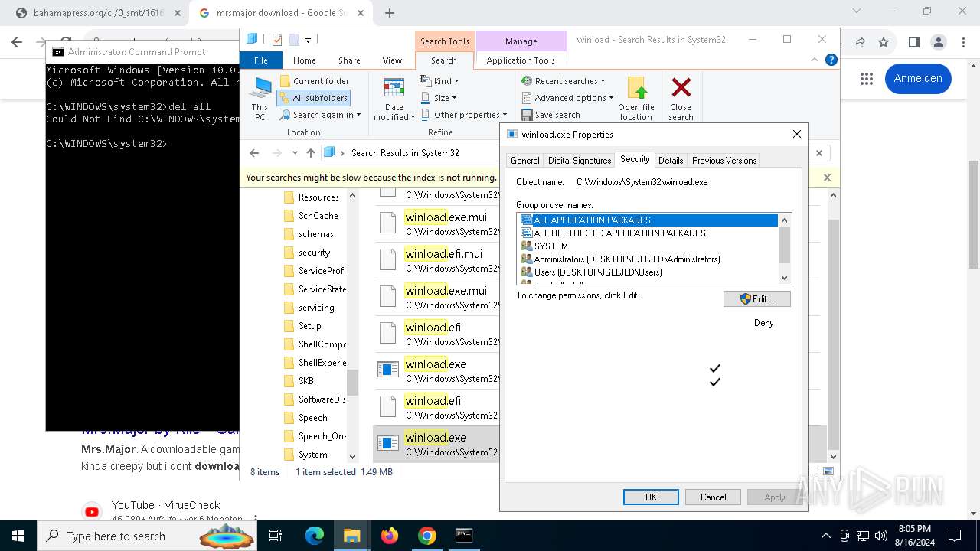Open a new Chrome tab
This screenshot has width=980, height=551.
[390, 13]
